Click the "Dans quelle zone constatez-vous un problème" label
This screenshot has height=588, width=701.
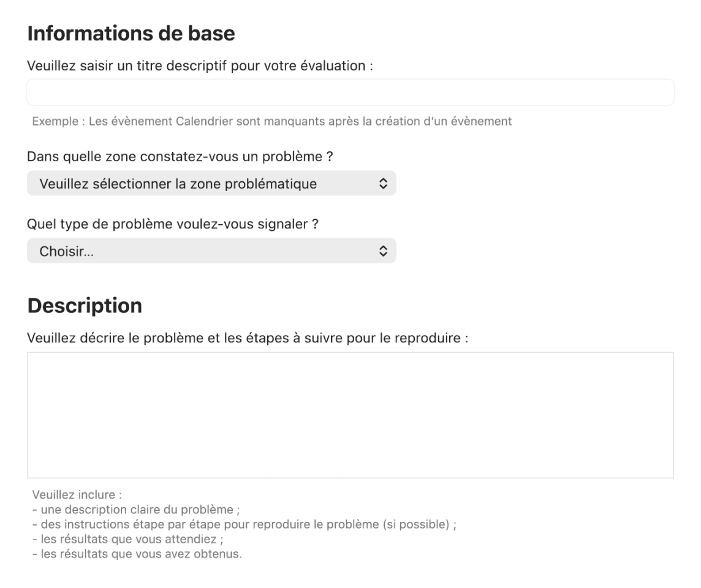tap(180, 157)
